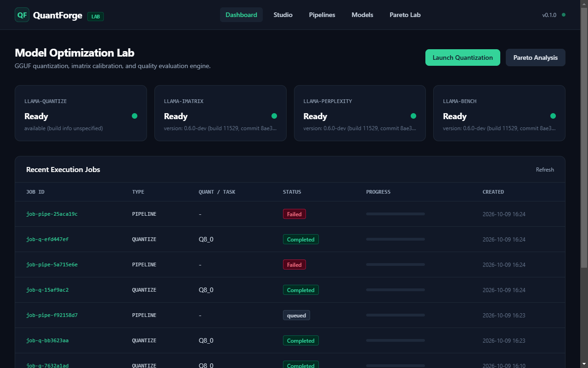Open job job-q-bb3623aa
This screenshot has height=368, width=588.
47,340
